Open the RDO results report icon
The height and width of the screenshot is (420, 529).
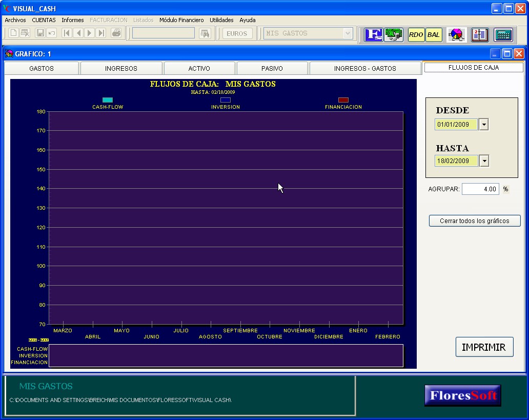tap(416, 34)
